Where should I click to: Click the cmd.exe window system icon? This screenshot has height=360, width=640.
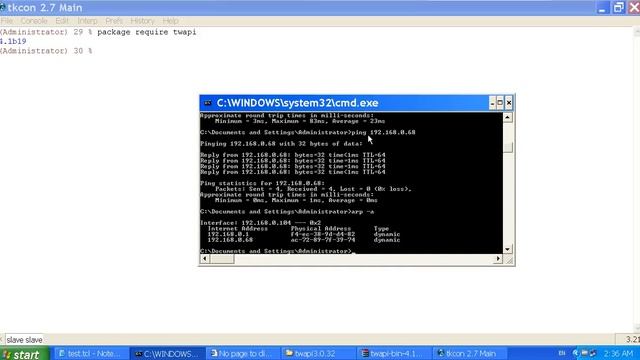click(x=208, y=103)
